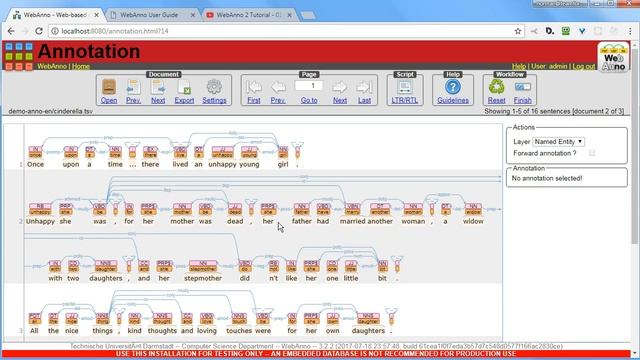The image size is (640, 360).
Task: Click the word 'touches' in sentence 3
Action: [239, 331]
